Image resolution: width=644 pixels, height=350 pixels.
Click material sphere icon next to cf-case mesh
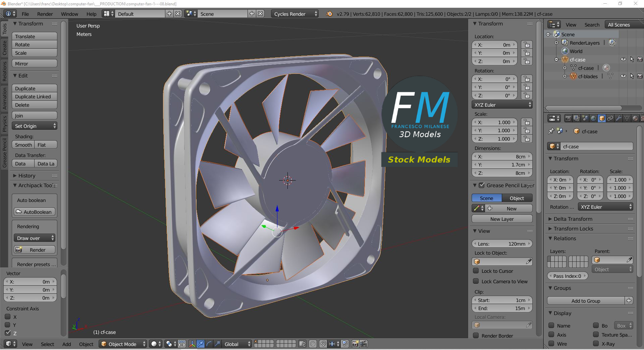606,68
